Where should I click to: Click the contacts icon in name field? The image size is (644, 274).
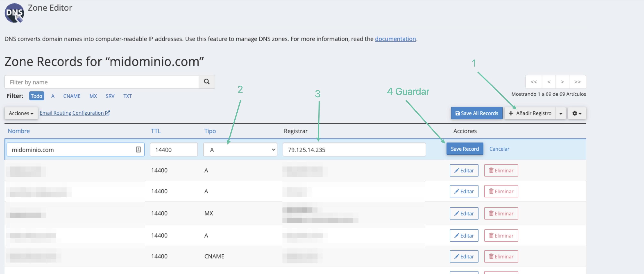point(138,149)
